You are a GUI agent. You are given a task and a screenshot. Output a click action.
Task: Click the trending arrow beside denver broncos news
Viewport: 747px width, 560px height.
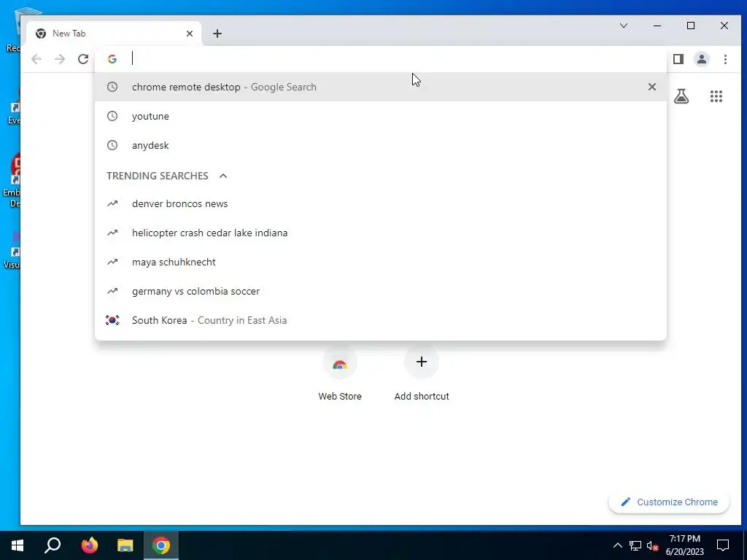(112, 204)
